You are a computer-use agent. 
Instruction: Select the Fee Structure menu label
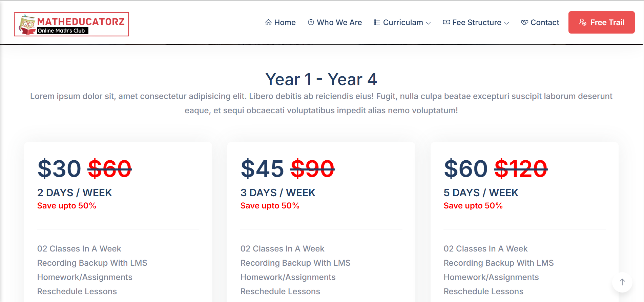477,22
